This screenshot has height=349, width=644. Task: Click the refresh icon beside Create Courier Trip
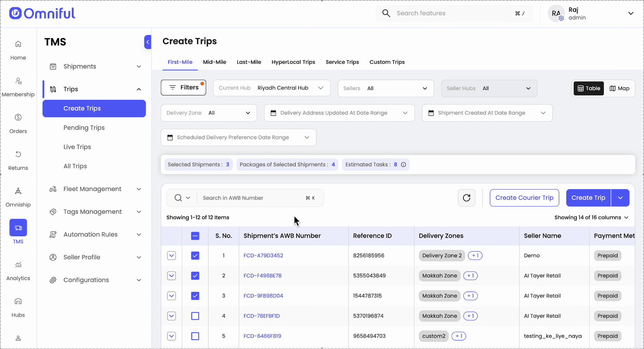pyautogui.click(x=466, y=198)
